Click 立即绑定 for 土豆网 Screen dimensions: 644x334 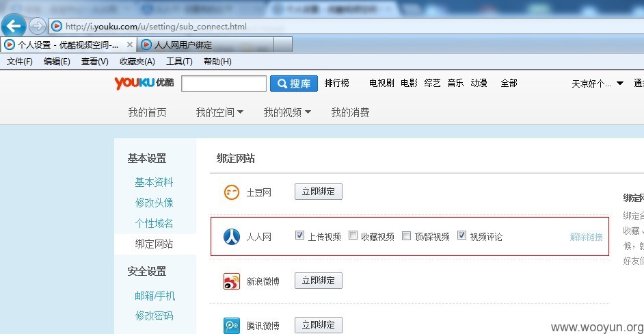[319, 192]
